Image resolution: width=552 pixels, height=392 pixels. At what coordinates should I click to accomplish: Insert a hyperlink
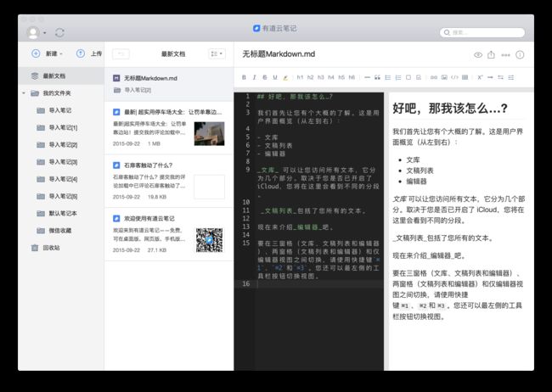[x=434, y=77]
